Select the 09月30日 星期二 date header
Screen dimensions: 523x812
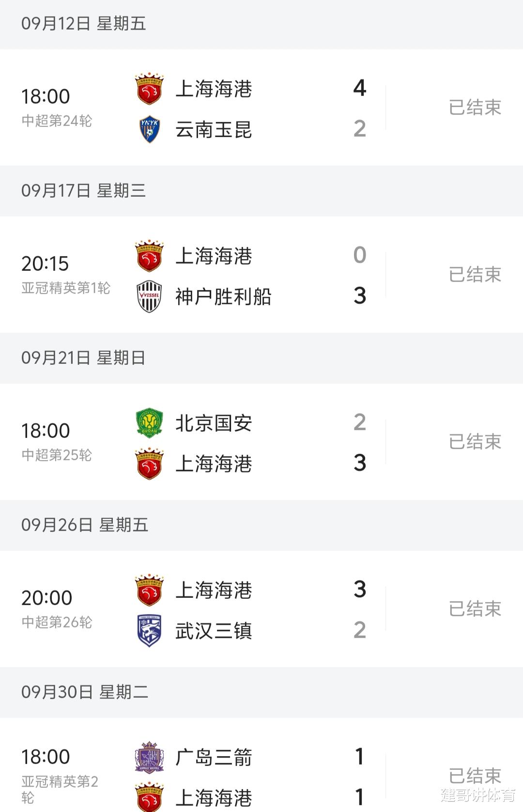point(85,692)
